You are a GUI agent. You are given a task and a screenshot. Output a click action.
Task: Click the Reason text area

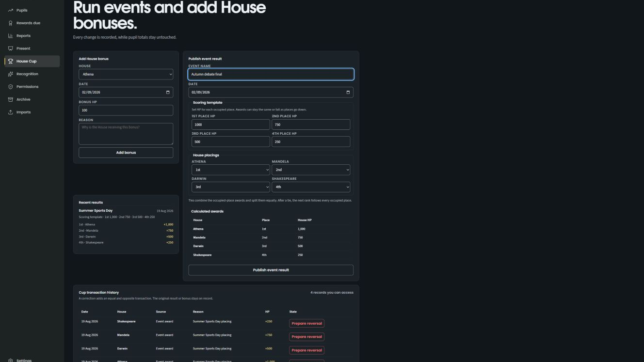click(x=126, y=134)
